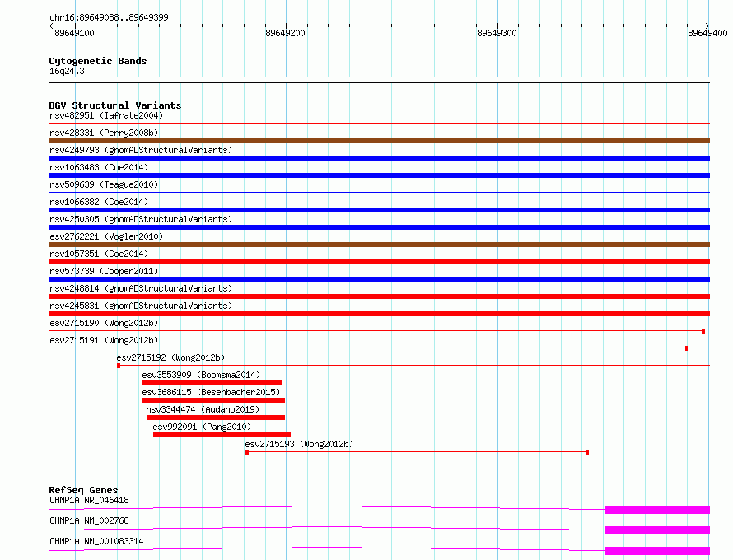733x560 pixels.
Task: Click the chr16:89649088..89649399 coordinate label
Action: pyautogui.click(x=109, y=18)
